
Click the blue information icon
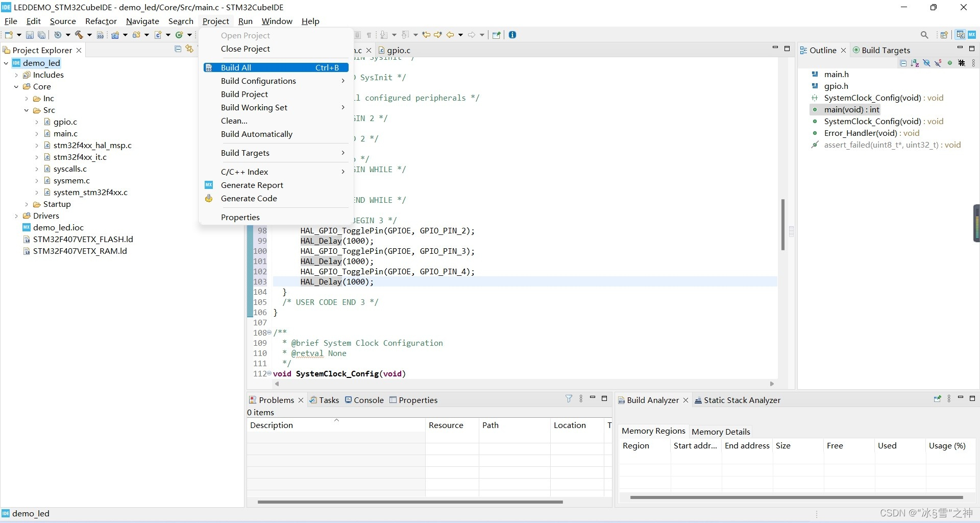(x=512, y=35)
